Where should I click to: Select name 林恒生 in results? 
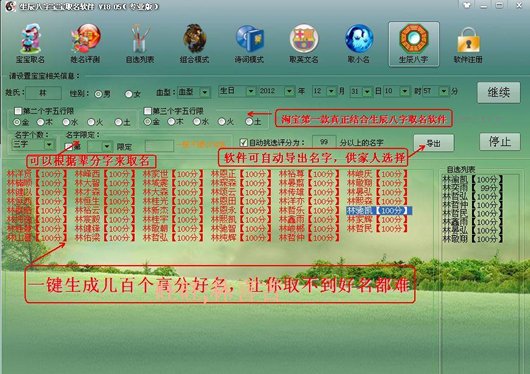[104, 201]
